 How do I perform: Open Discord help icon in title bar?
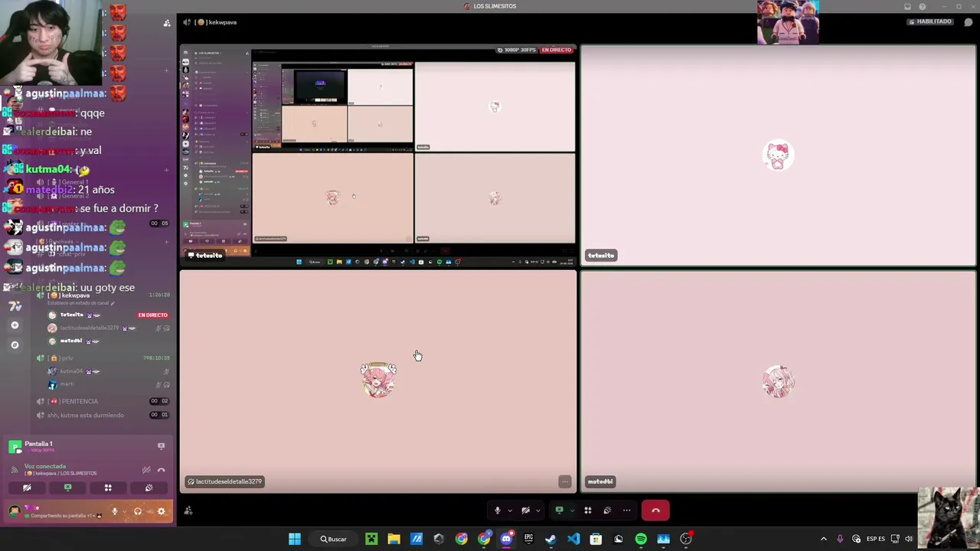coord(922,6)
